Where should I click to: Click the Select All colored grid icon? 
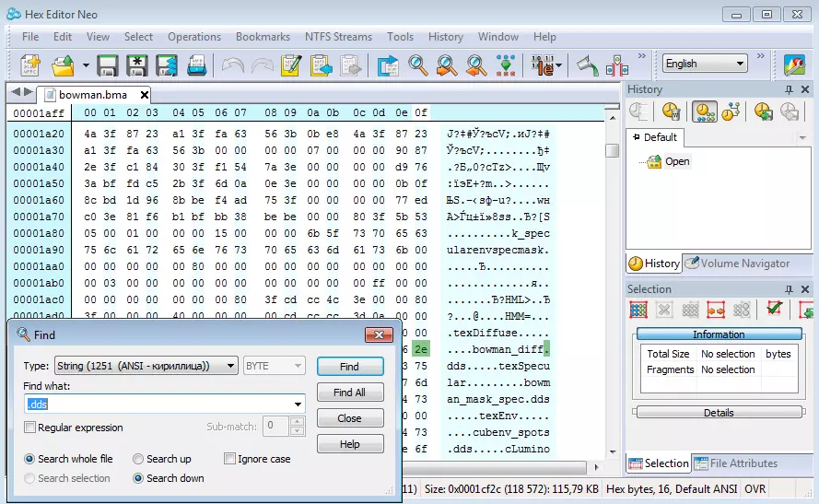pyautogui.click(x=638, y=310)
